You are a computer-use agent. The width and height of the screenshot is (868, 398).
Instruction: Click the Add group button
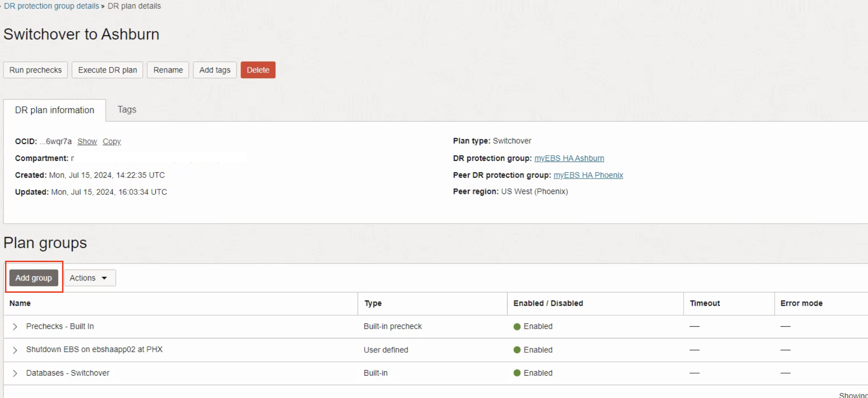tap(34, 278)
